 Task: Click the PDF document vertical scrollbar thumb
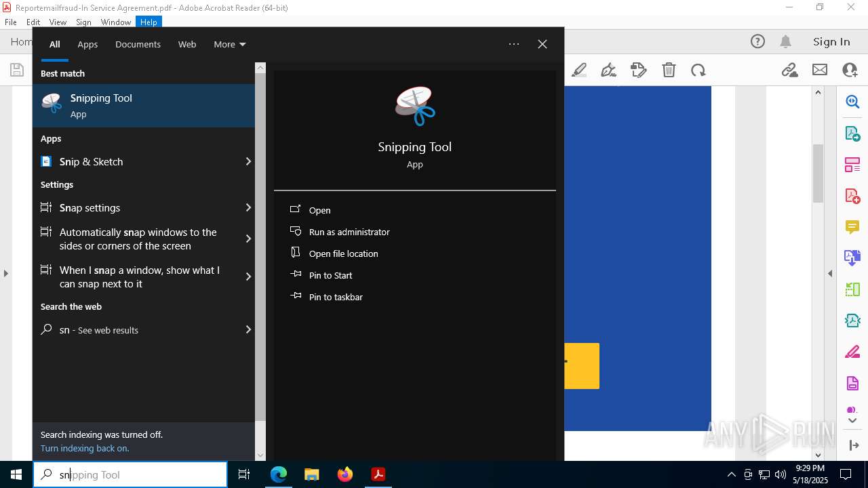(x=818, y=173)
